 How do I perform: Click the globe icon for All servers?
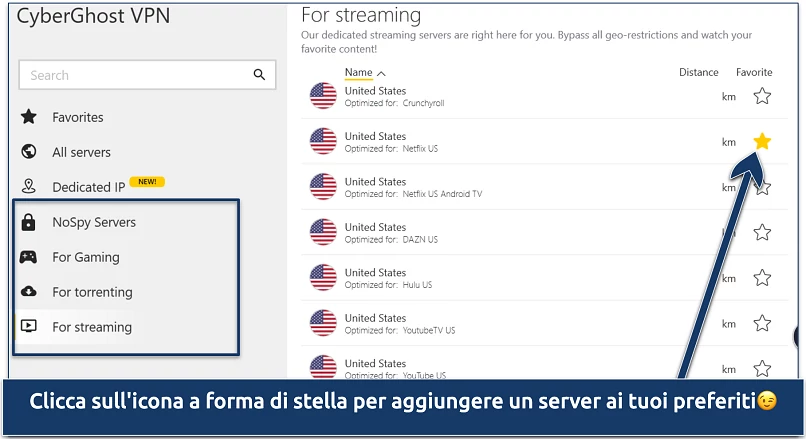pos(29,152)
